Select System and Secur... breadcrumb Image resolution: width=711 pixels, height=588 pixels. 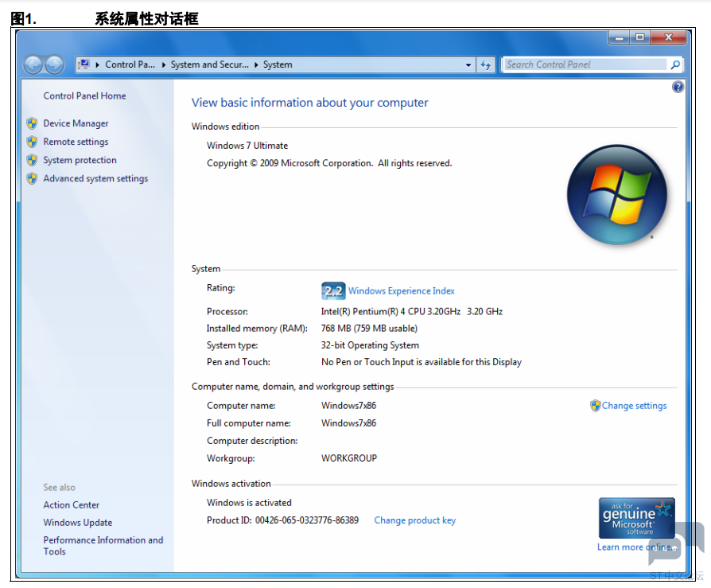[209, 65]
